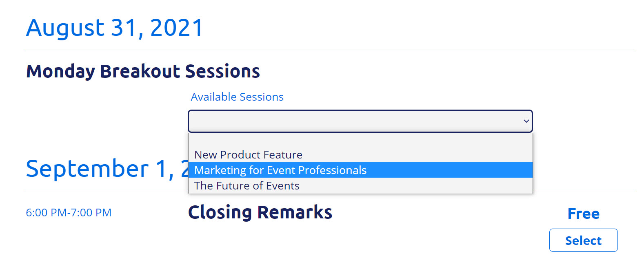Viewport: 644px width, 262px height.
Task: Click the Select button for Closing Remarks
Action: [x=583, y=240]
